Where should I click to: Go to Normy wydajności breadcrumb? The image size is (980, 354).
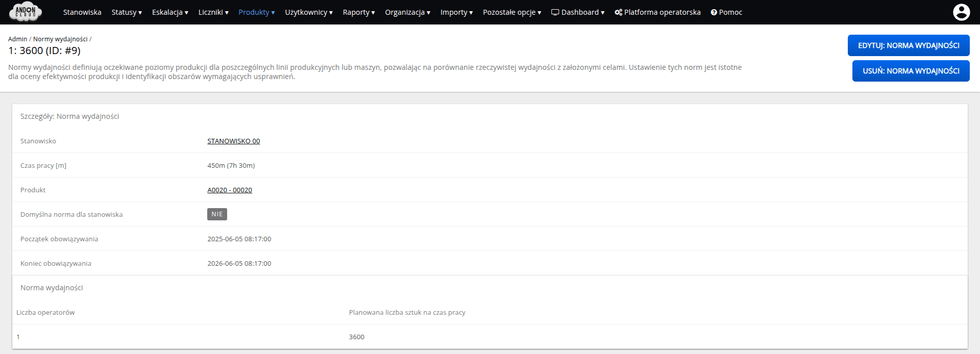tap(60, 39)
